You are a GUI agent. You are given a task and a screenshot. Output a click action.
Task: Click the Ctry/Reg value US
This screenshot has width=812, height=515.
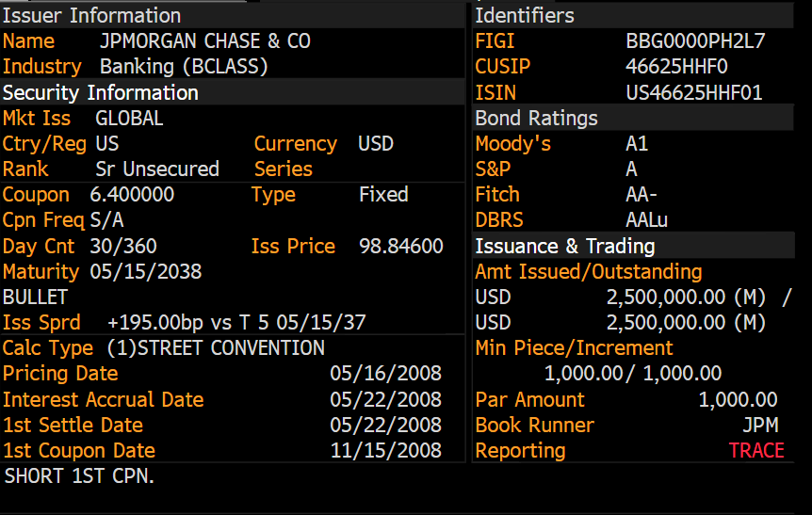tap(107, 143)
